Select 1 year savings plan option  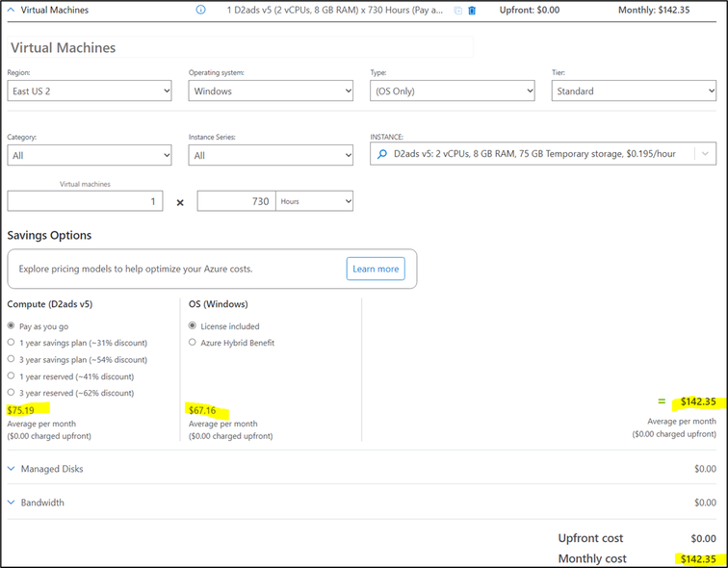point(12,342)
